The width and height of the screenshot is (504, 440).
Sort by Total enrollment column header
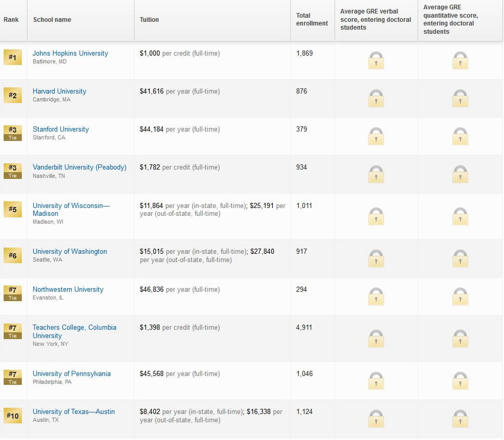[x=312, y=20]
